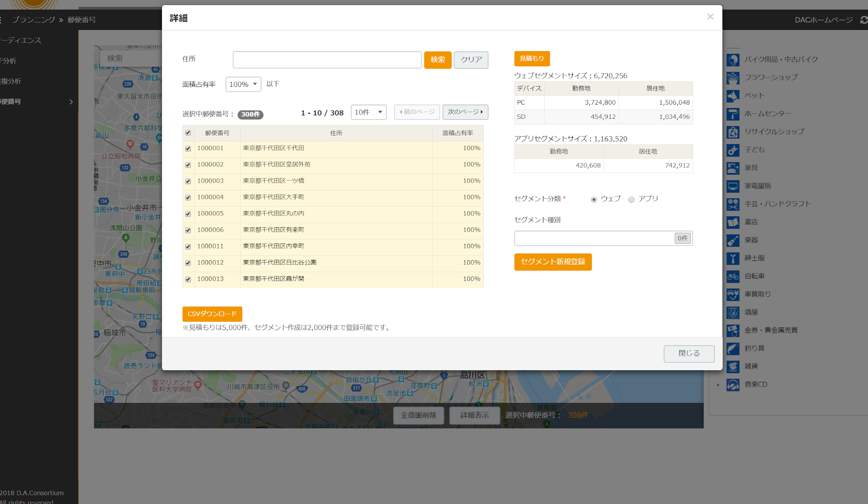Click the bicycle category icon
868x504 pixels.
[x=733, y=276]
